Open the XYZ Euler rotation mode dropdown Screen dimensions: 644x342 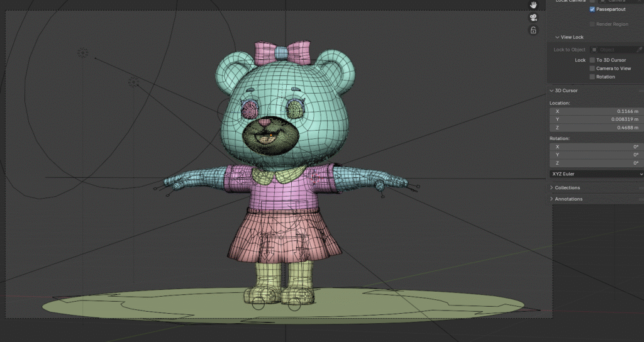click(x=596, y=174)
